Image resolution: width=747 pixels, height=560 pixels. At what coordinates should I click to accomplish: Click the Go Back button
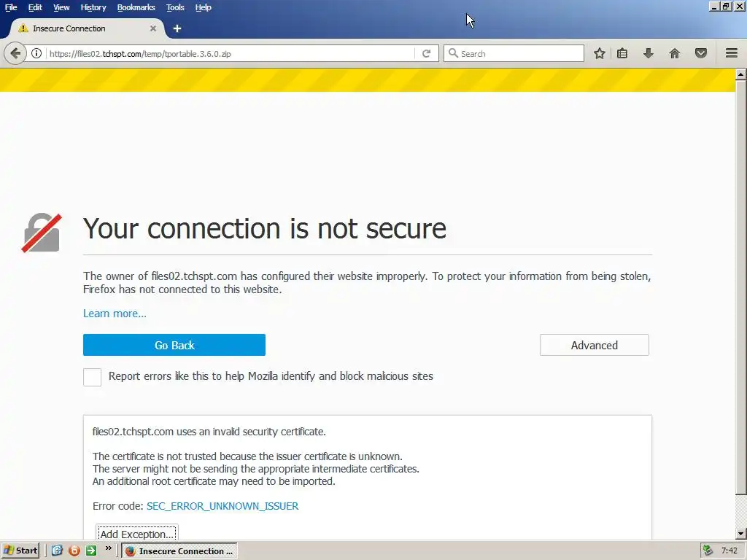[x=174, y=345]
